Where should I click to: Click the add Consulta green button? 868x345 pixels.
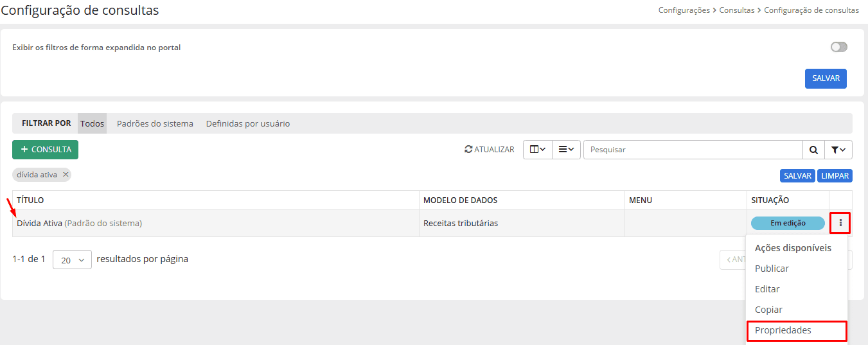[x=45, y=150]
